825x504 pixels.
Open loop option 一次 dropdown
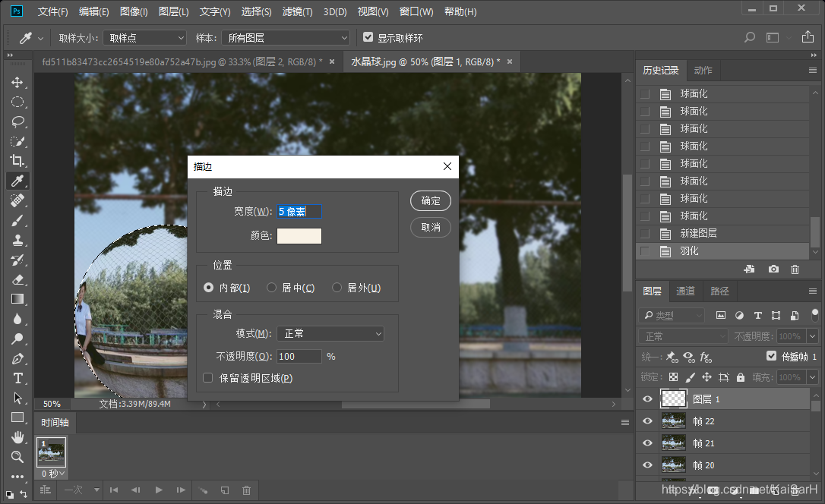[81, 490]
